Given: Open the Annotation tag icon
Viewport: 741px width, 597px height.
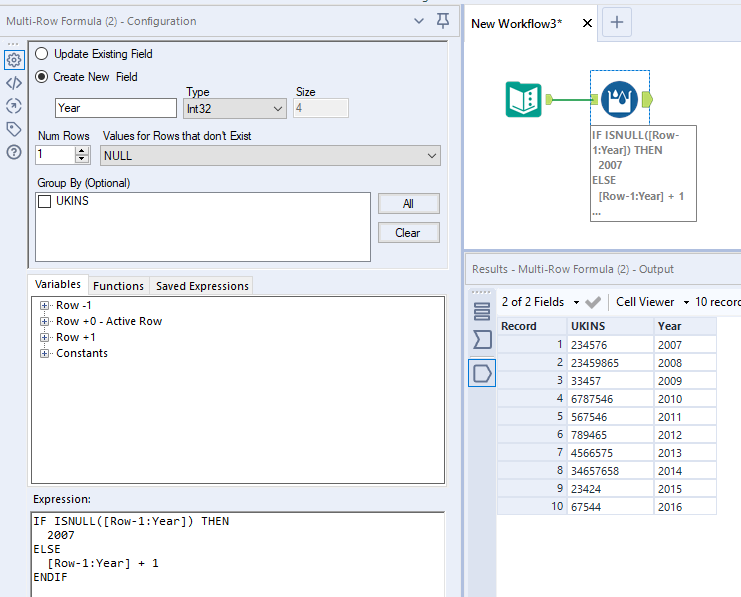Looking at the screenshot, I should [14, 129].
